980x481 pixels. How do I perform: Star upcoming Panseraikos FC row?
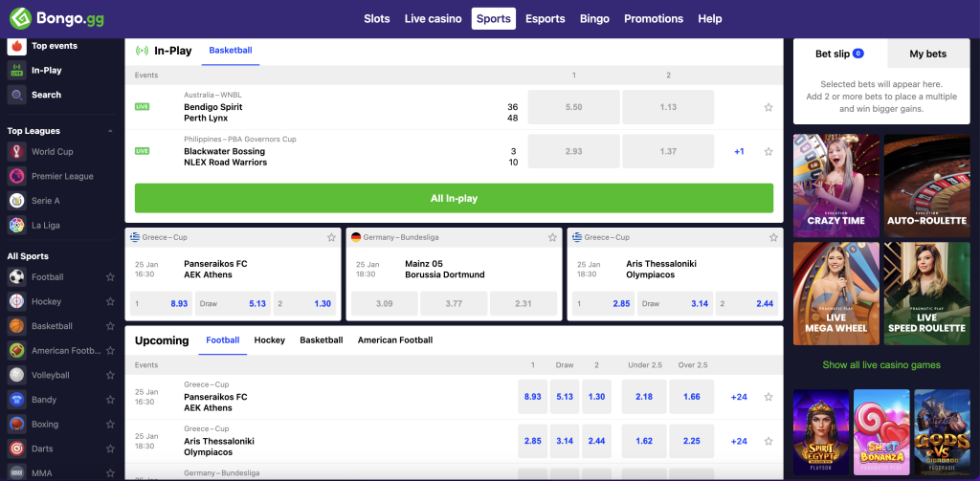coord(768,397)
